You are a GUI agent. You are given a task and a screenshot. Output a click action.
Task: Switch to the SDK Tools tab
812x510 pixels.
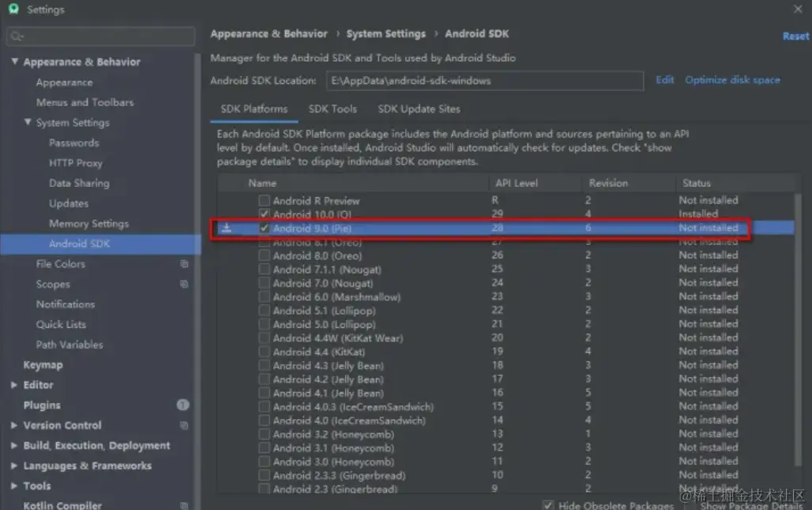332,109
